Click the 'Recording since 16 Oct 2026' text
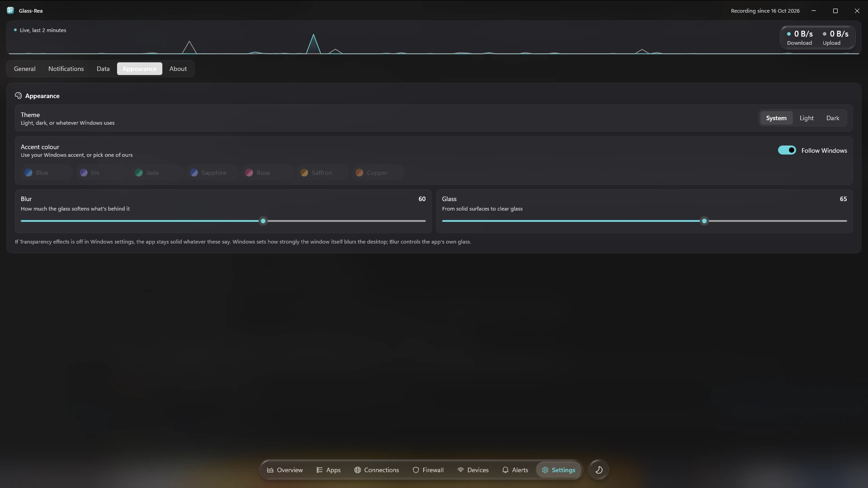This screenshot has width=868, height=488. coord(765,11)
